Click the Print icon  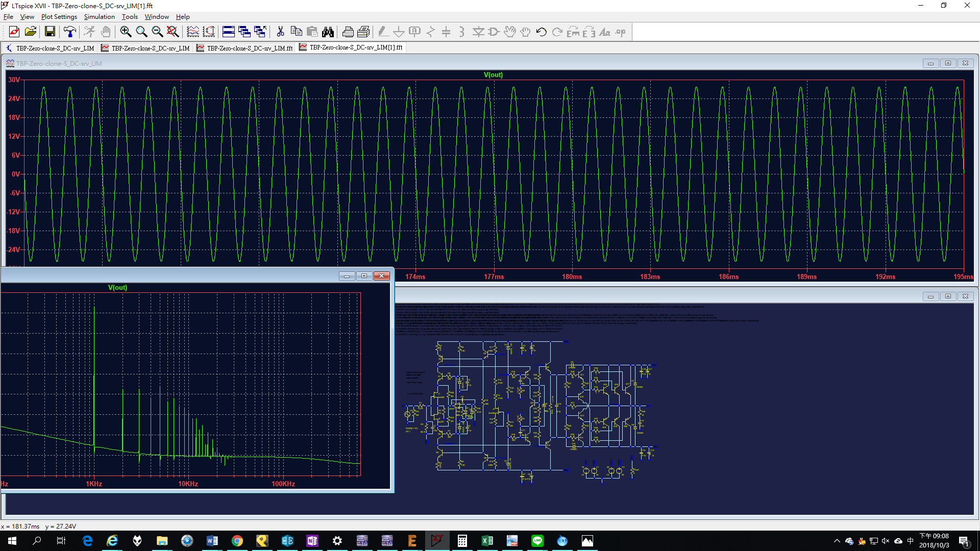363,32
